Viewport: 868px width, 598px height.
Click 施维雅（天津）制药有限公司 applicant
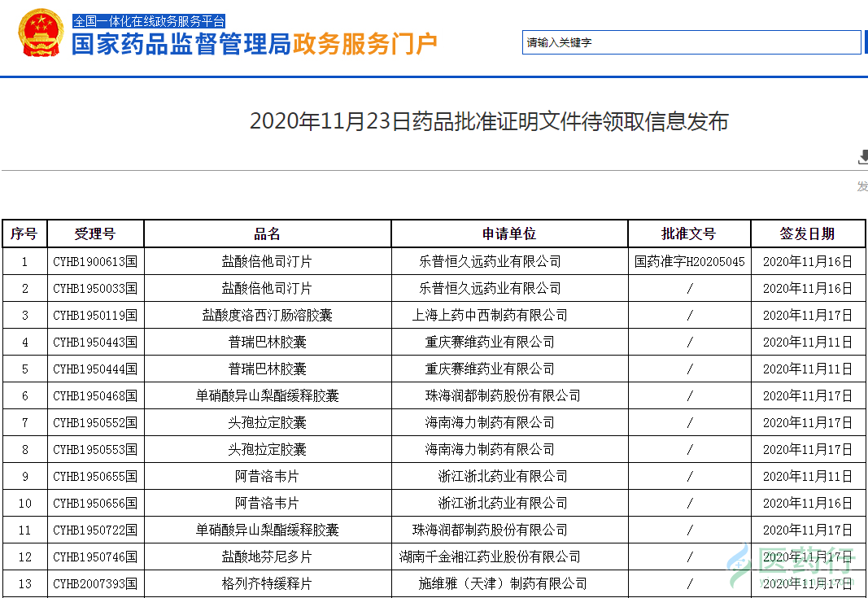(x=503, y=583)
